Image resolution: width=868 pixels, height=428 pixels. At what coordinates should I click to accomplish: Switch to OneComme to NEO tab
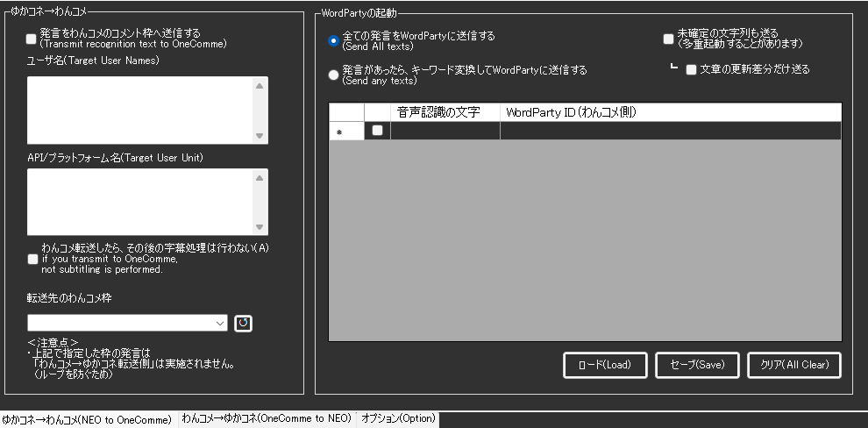pyautogui.click(x=267, y=418)
